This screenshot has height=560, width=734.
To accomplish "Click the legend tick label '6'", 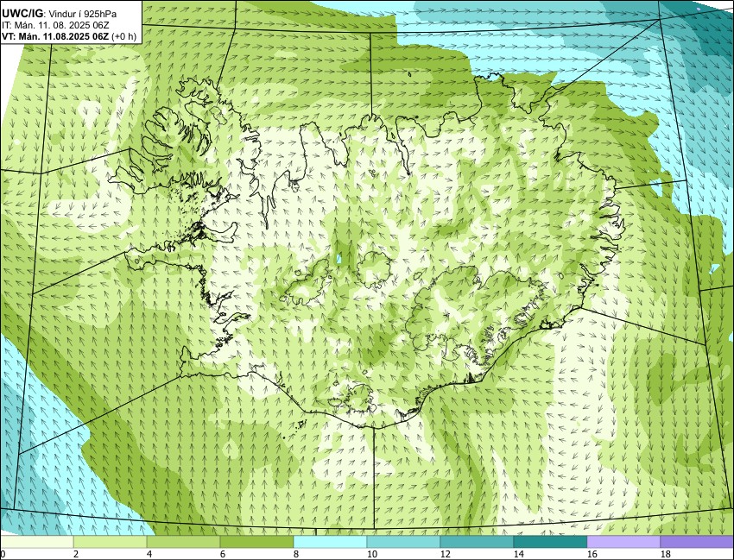I will (222, 554).
